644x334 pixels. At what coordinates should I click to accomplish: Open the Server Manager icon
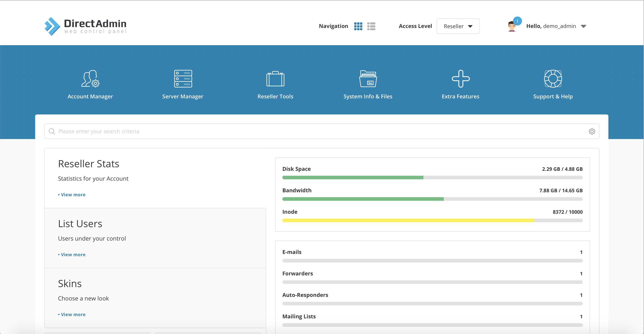(x=183, y=78)
